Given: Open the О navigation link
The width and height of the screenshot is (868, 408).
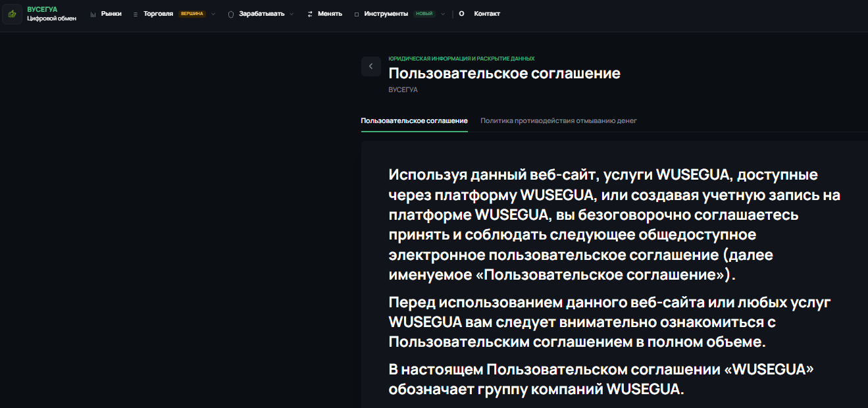Looking at the screenshot, I should [461, 14].
